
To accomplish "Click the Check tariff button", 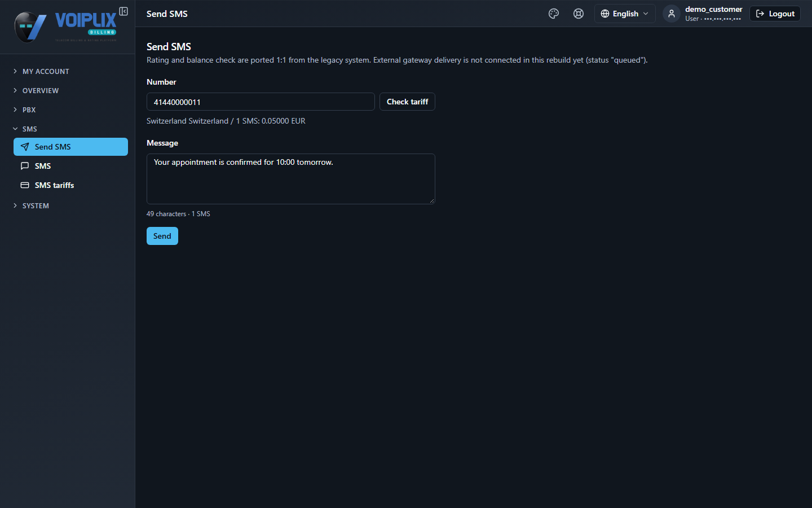I will (407, 102).
